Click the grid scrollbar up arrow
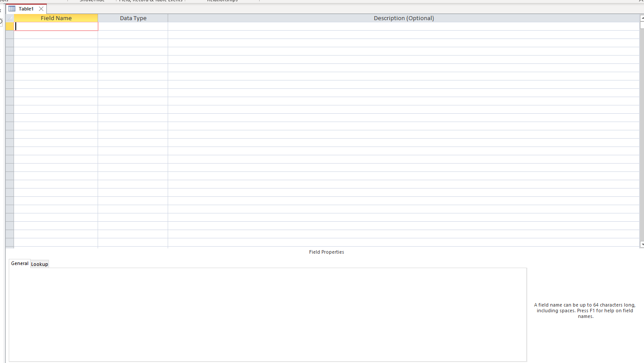This screenshot has height=363, width=644. tap(642, 18)
